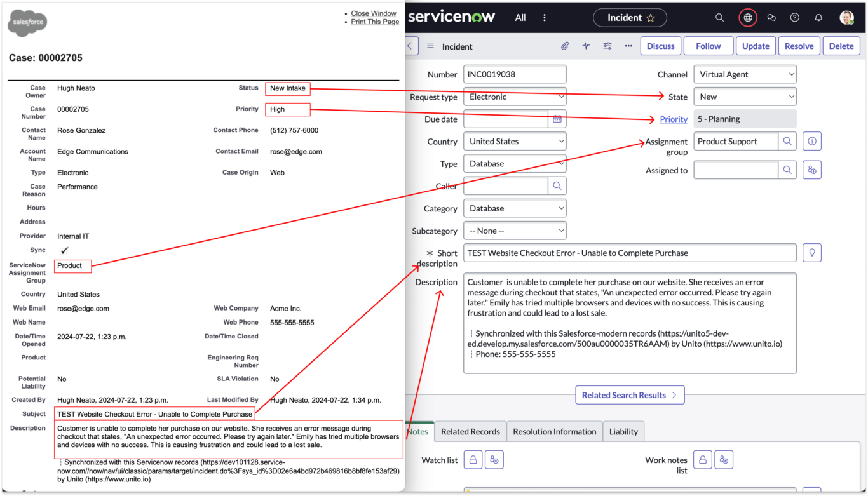This screenshot has height=496, width=868.
Task: Unlock the Watch list with lock icon
Action: (473, 460)
